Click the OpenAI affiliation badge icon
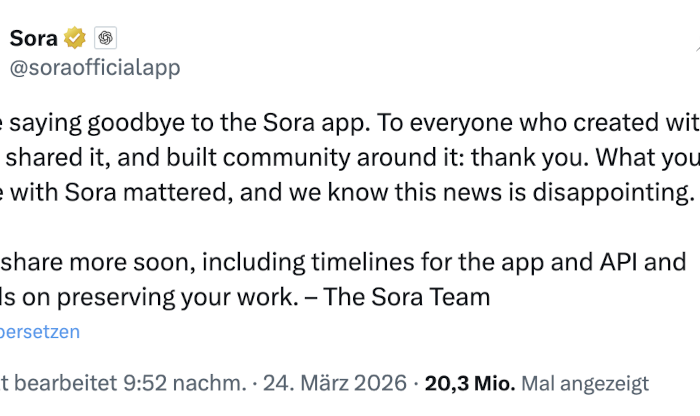Screen dimensions: 700x416 pos(105,38)
